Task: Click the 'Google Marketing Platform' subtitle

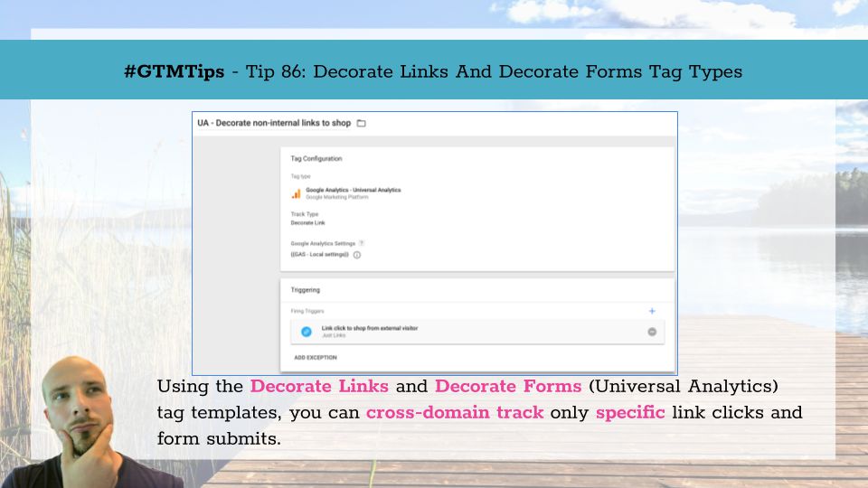Action: [336, 197]
